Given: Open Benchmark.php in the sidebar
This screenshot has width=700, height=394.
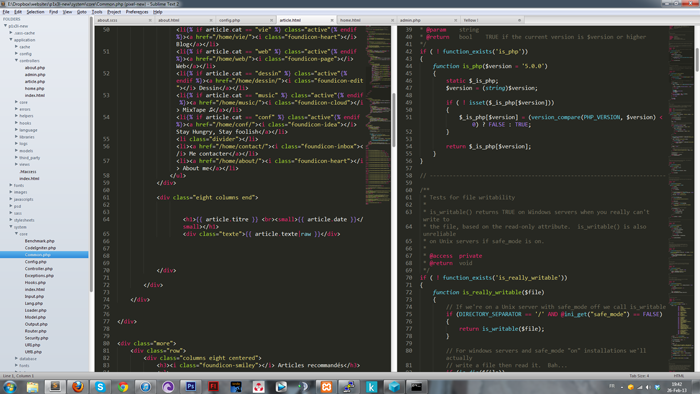Looking at the screenshot, I should point(40,241).
